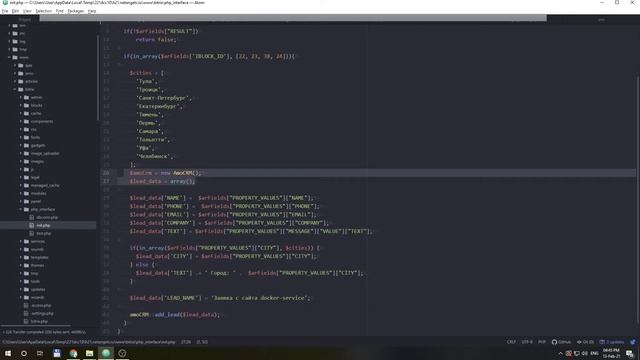Viewport: 640px width, 360px height.
Task: Expand the components folder
Action: [21, 121]
